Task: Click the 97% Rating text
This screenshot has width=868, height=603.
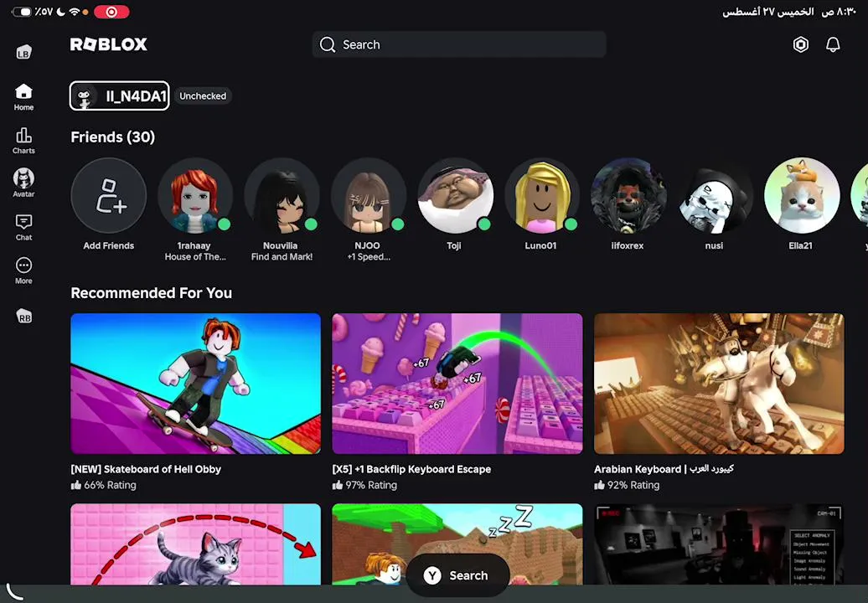Action: point(371,485)
